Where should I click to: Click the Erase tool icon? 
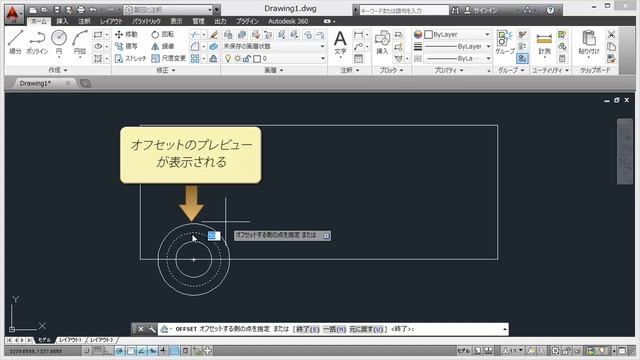point(213,35)
